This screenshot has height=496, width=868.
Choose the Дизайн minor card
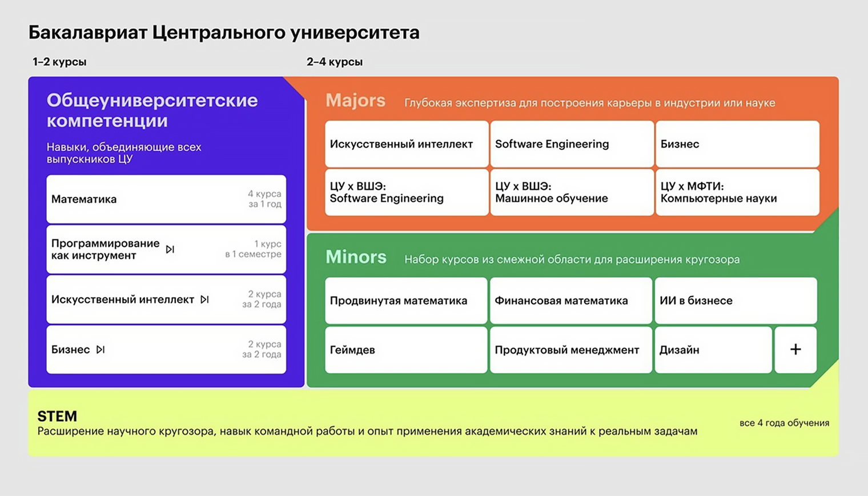[x=713, y=350]
